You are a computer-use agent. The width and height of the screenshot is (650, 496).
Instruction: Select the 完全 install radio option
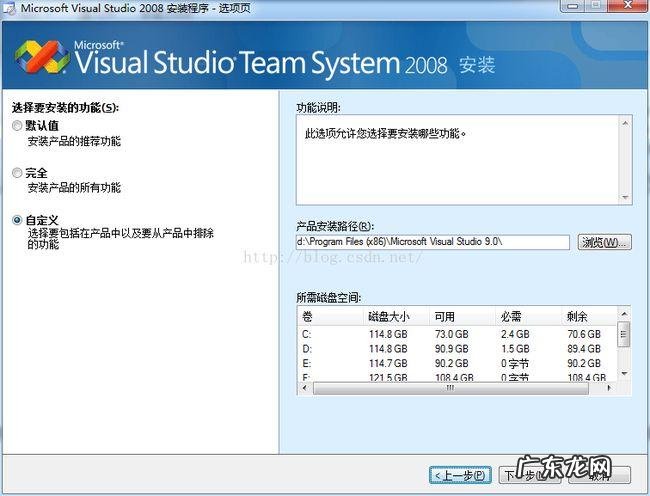(17, 173)
